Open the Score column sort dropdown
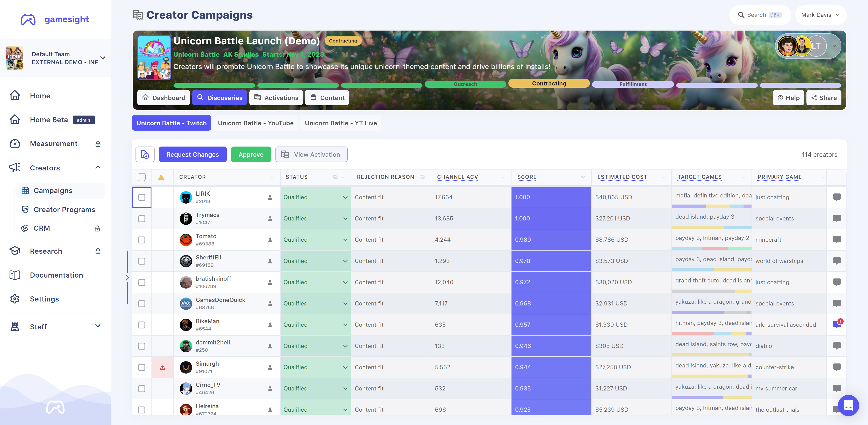Image resolution: width=868 pixels, height=425 pixels. point(583,177)
